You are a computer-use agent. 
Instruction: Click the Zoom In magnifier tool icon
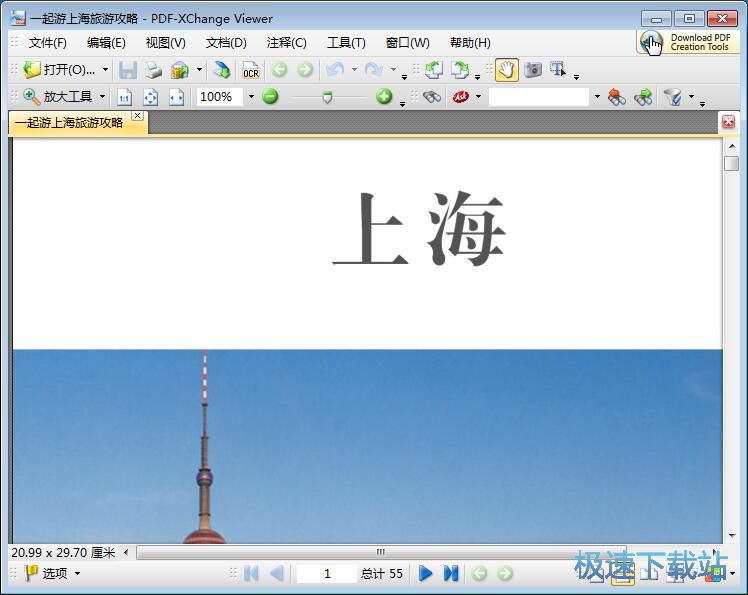pos(31,97)
